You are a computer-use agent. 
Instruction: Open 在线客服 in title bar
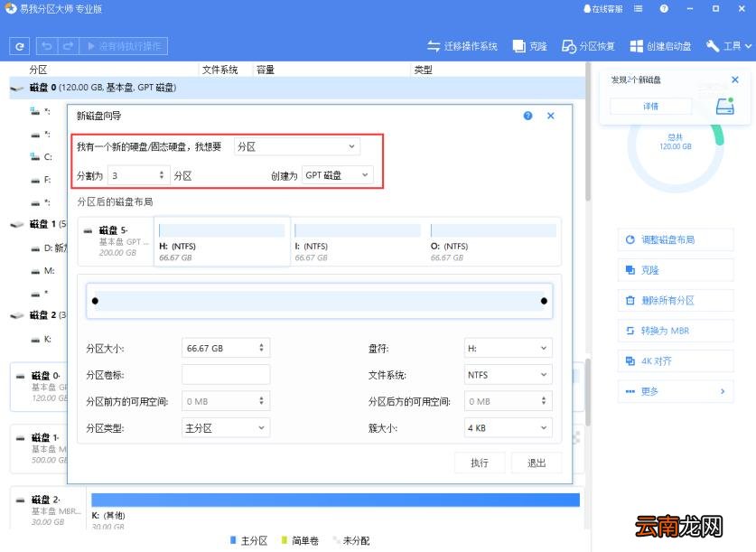coord(602,9)
